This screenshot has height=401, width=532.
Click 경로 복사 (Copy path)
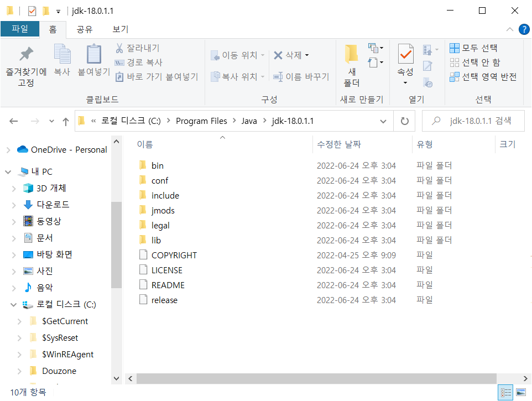[139, 63]
